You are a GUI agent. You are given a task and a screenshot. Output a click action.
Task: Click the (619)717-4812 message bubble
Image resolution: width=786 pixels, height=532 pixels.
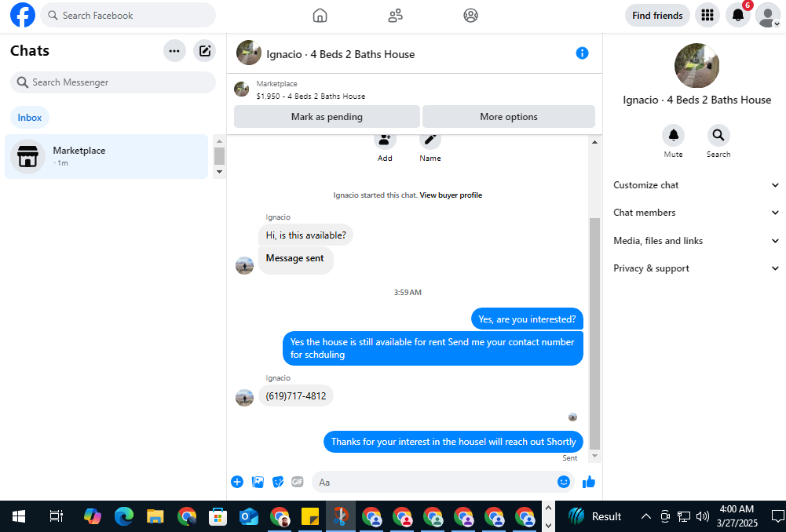tap(296, 395)
